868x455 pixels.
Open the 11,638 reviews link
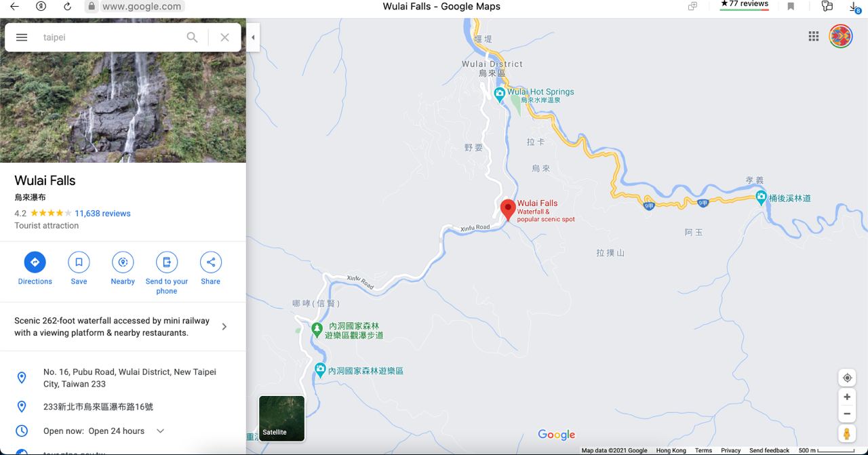tap(102, 213)
